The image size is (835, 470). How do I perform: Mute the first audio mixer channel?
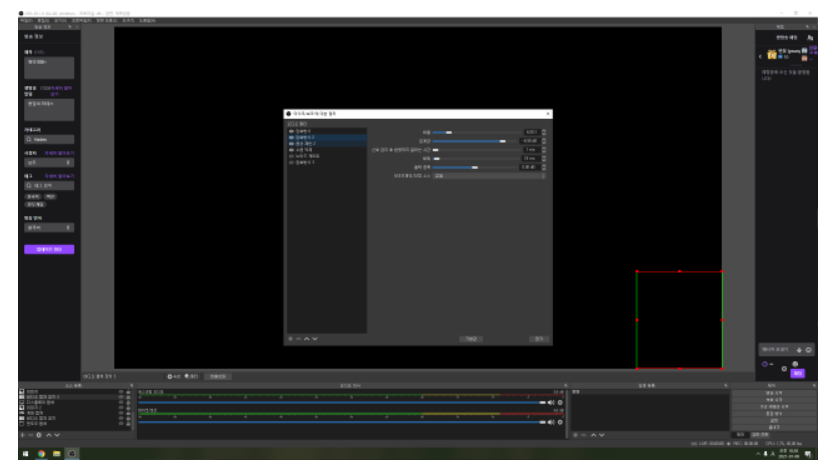pos(551,402)
